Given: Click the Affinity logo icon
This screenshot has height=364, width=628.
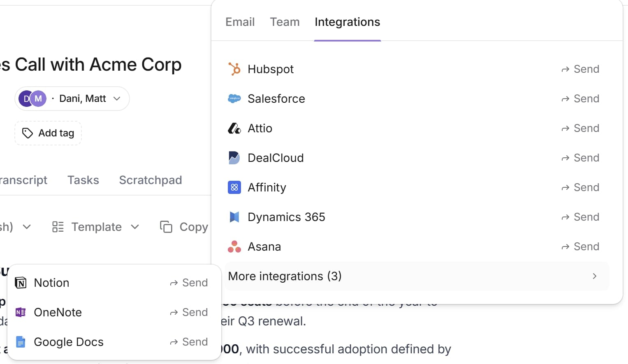Looking at the screenshot, I should point(234,187).
